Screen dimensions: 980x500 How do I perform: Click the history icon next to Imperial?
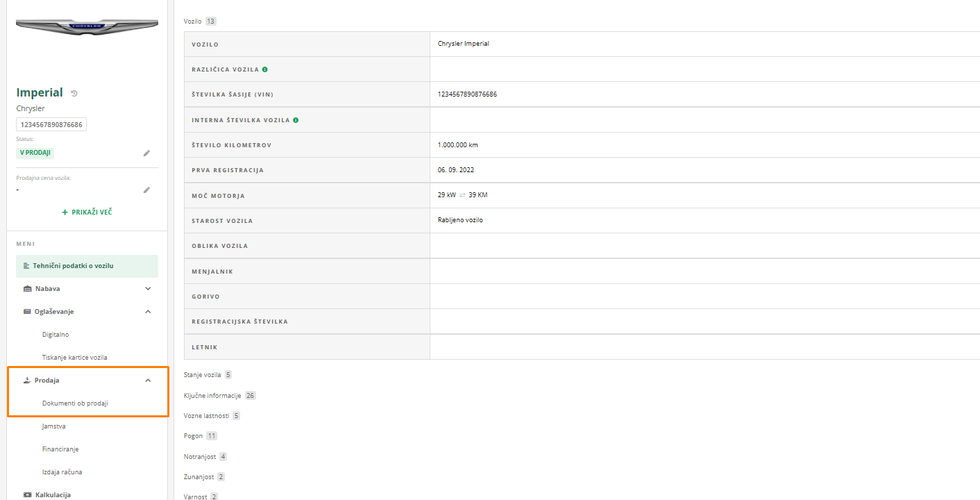(74, 93)
